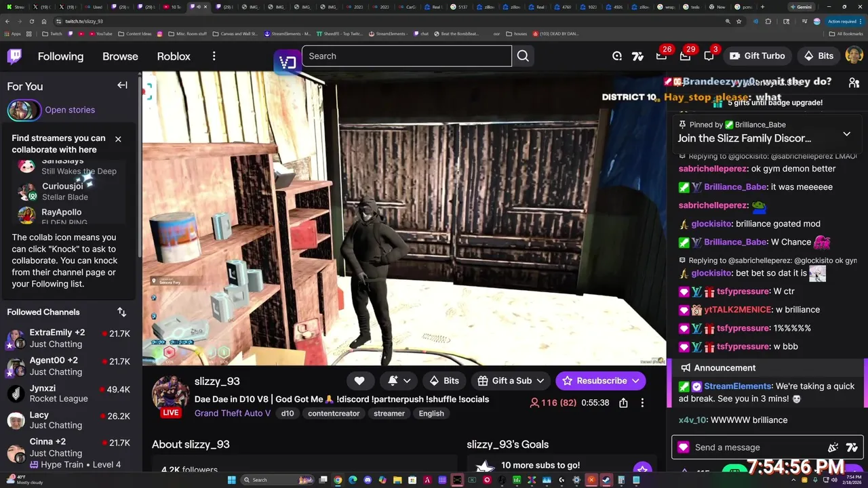Open the inbox icon showing 29

pyautogui.click(x=686, y=56)
